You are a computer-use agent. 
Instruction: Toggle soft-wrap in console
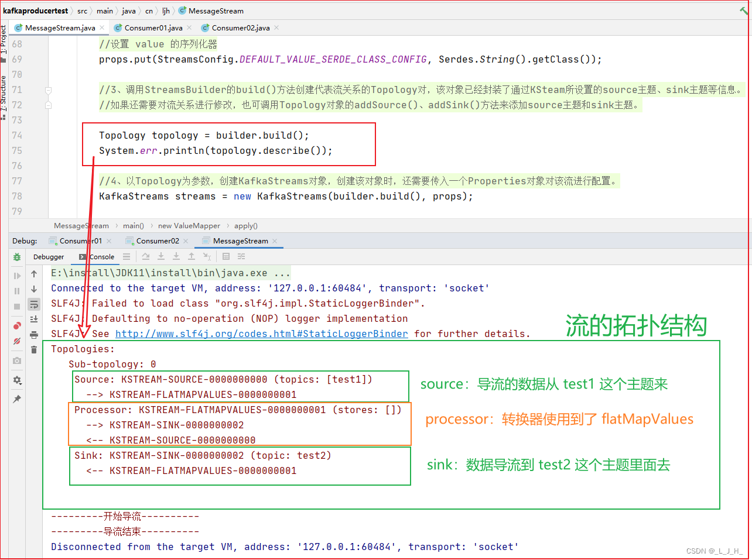pyautogui.click(x=34, y=304)
